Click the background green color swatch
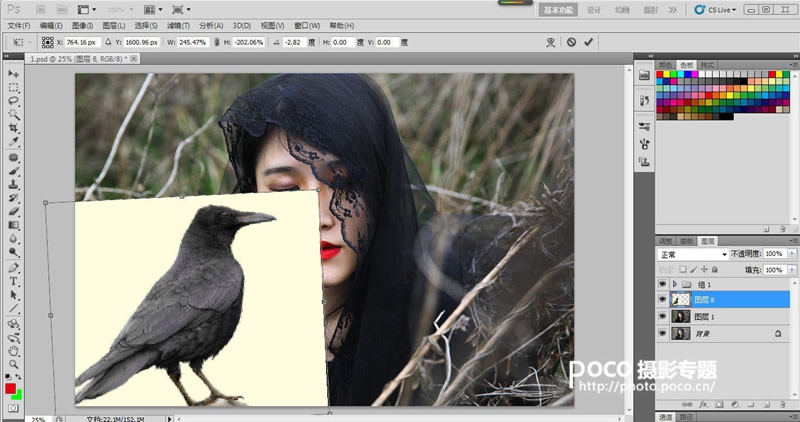The image size is (800, 422). (18, 395)
